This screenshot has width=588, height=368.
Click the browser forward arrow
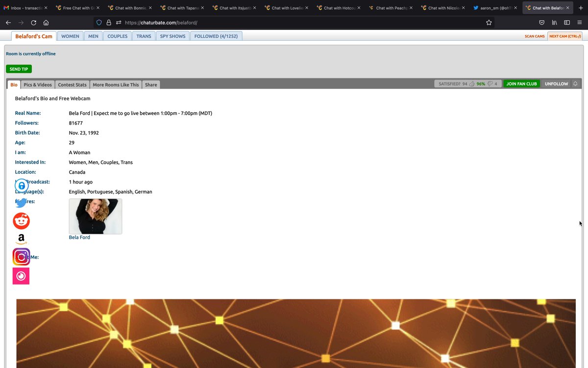[x=21, y=23]
